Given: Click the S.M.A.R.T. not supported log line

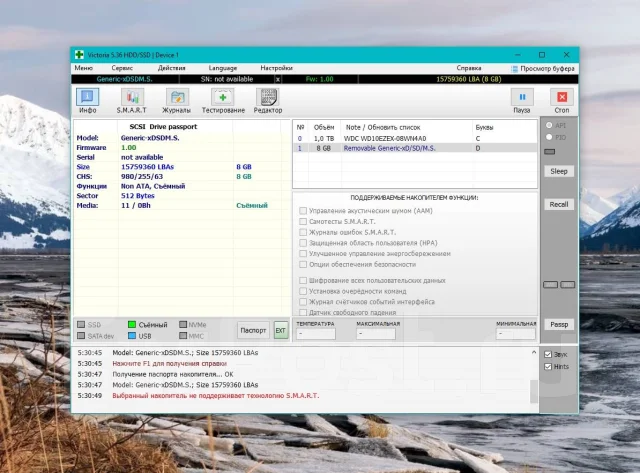Looking at the screenshot, I should coord(216,395).
